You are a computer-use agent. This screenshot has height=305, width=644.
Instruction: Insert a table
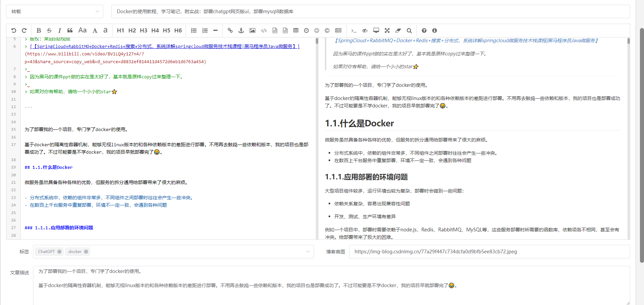coord(296,30)
